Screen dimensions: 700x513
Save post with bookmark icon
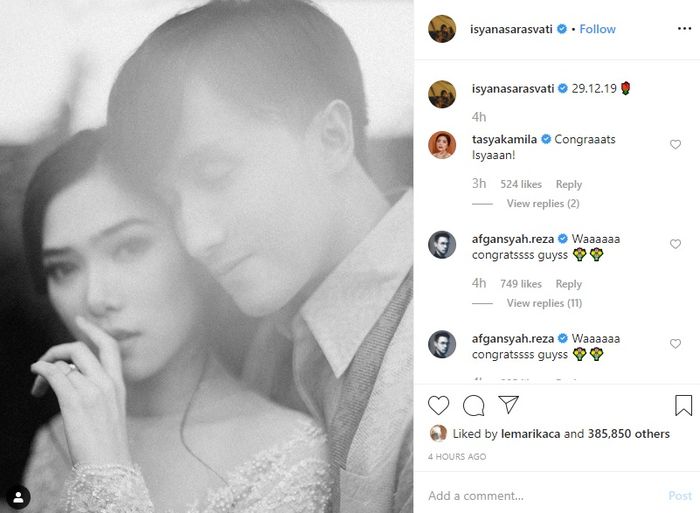(x=683, y=405)
